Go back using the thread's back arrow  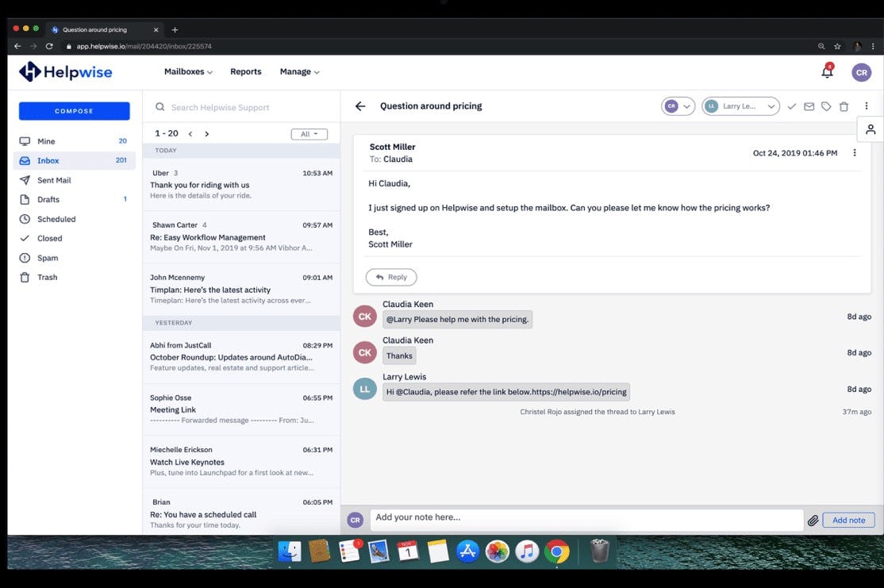point(360,106)
